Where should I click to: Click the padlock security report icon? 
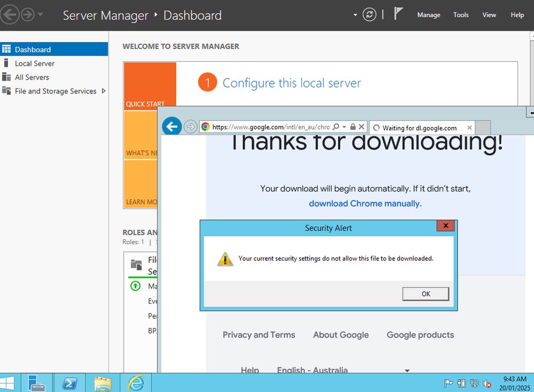tap(353, 126)
